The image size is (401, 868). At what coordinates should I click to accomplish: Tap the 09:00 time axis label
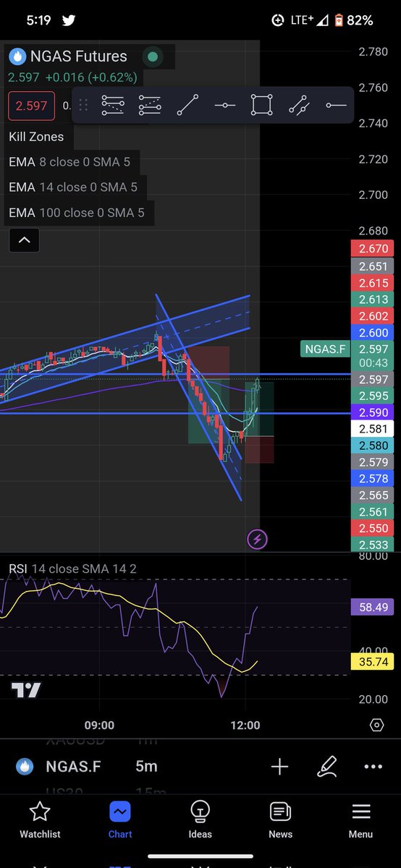coord(99,725)
